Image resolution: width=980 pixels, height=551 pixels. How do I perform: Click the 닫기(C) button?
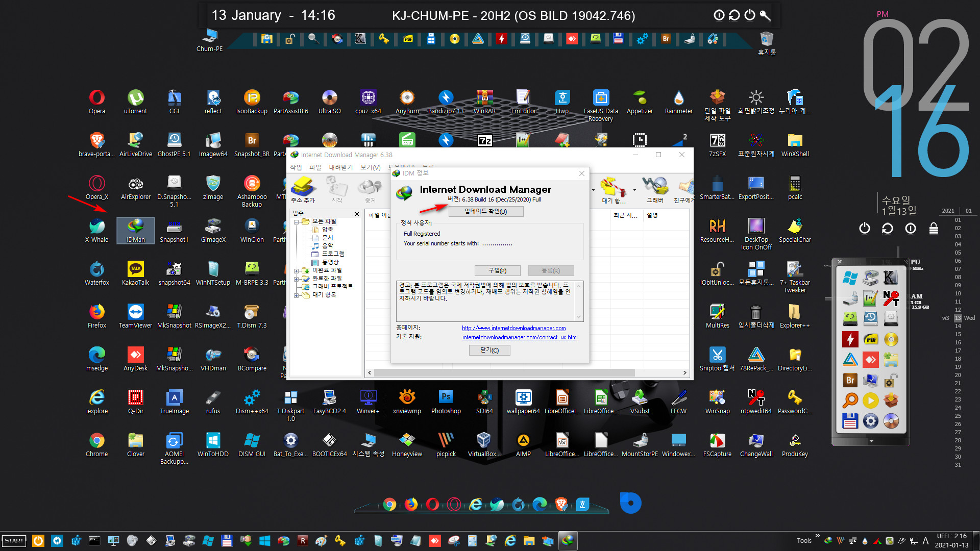pos(489,350)
